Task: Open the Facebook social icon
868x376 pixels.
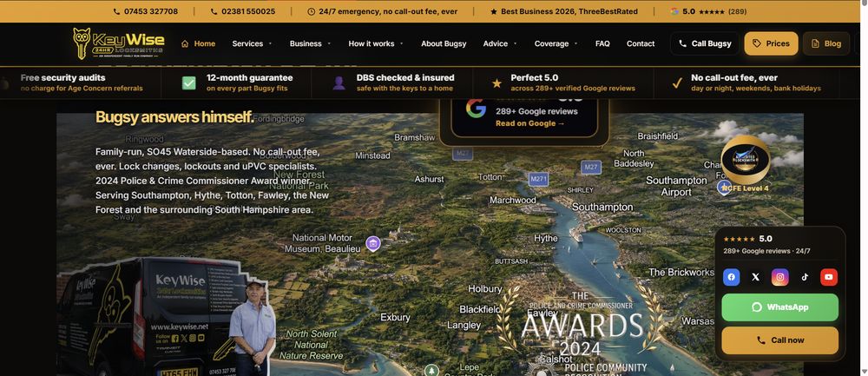Action: [731, 277]
